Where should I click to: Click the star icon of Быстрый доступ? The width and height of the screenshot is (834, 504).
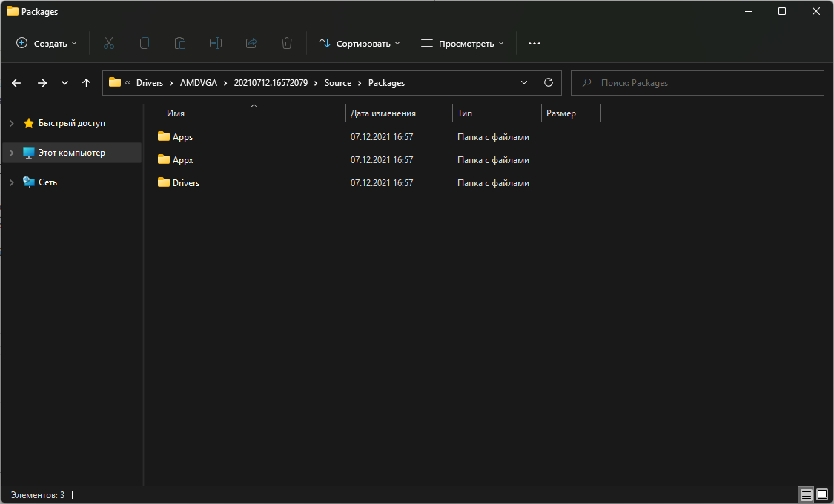point(29,123)
